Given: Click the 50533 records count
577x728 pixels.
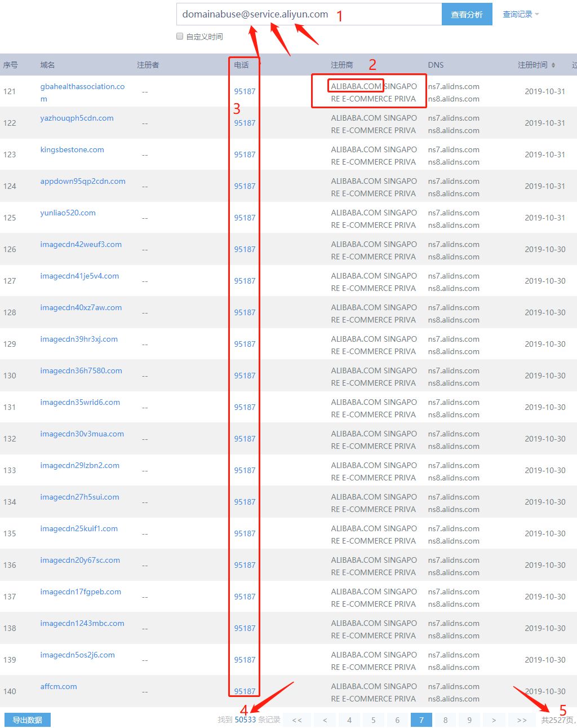Looking at the screenshot, I should point(245,720).
